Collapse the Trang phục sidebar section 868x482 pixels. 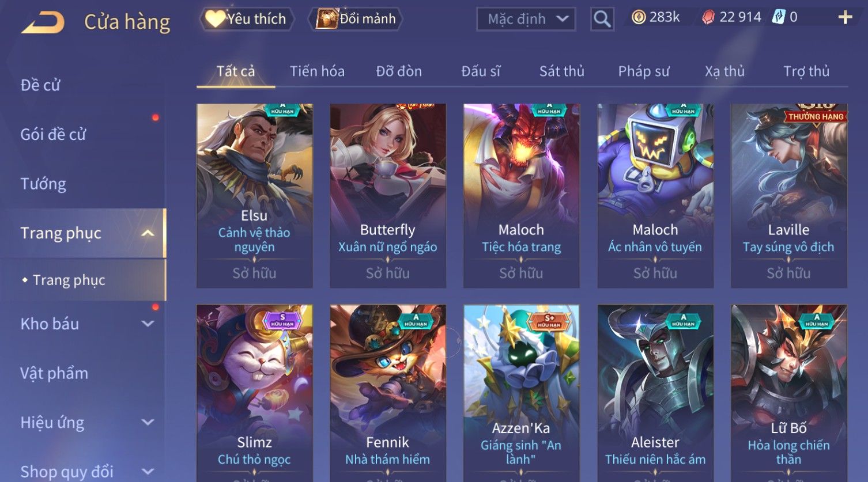[x=148, y=233]
